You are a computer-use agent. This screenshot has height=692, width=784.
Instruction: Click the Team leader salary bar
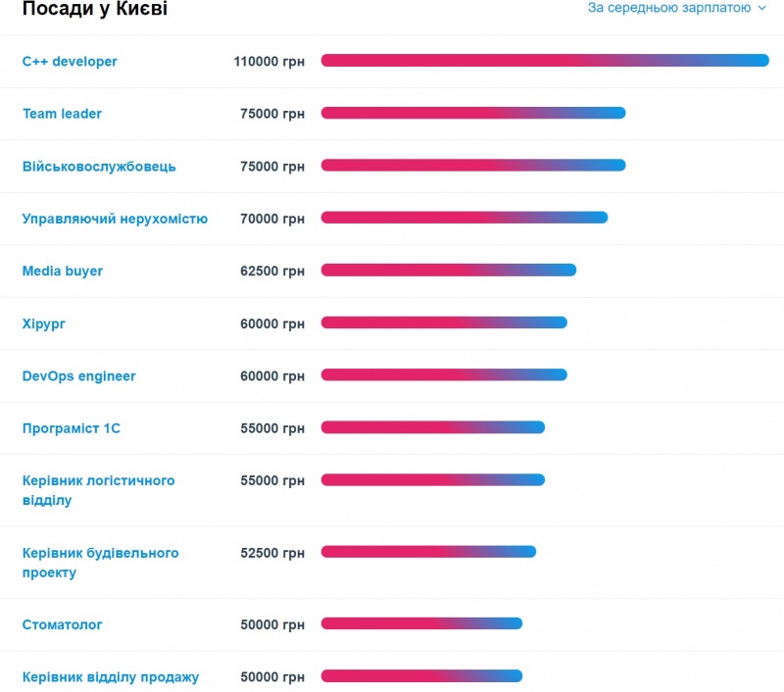(x=473, y=113)
